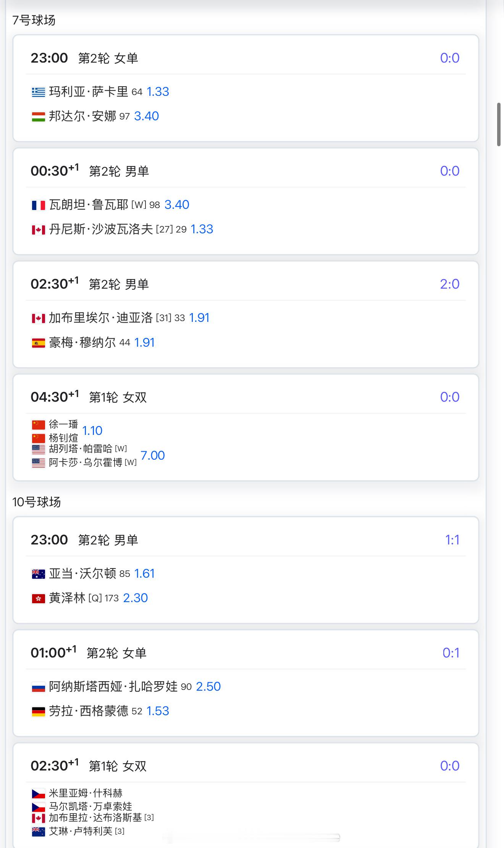
Task: Click German flag beside 劳拉·西格蒙德
Action: 38,711
